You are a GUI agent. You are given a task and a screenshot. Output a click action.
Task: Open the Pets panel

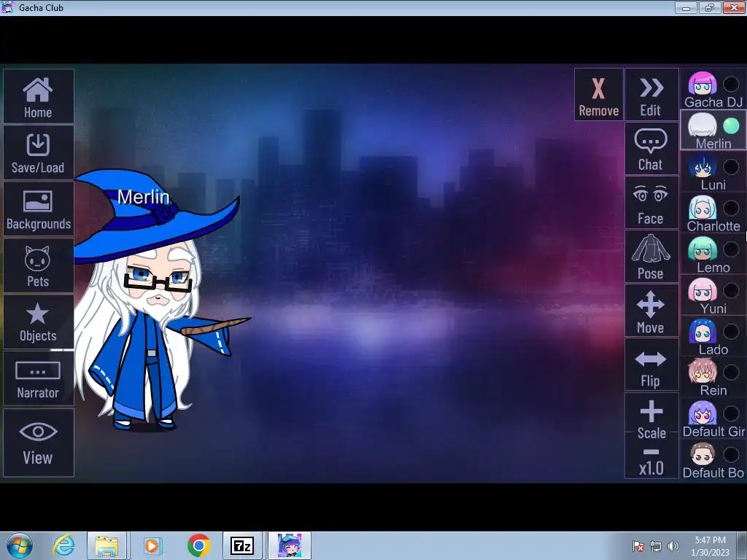38,265
